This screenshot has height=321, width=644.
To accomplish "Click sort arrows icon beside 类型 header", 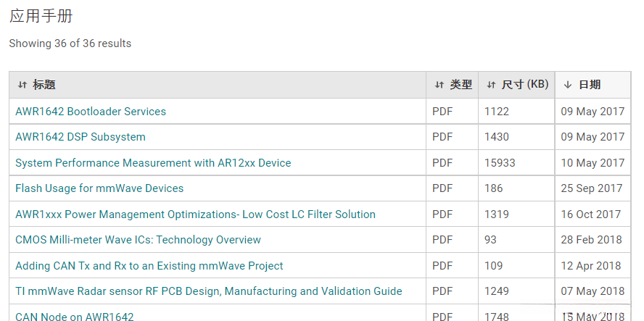I will click(x=439, y=85).
